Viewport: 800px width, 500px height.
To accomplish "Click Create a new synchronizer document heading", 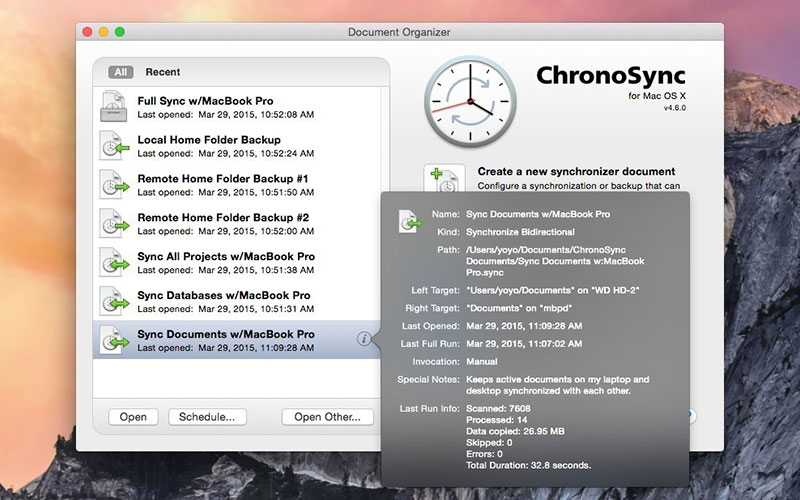I will (576, 171).
